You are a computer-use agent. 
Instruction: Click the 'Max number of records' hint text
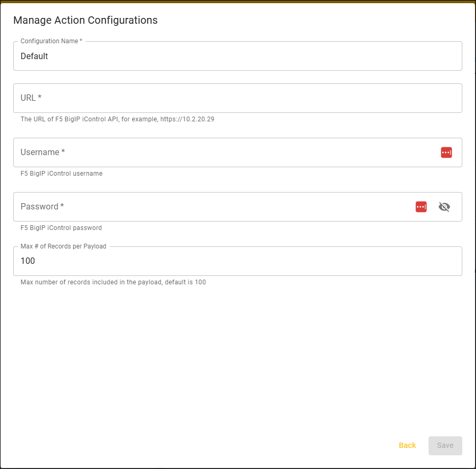113,282
